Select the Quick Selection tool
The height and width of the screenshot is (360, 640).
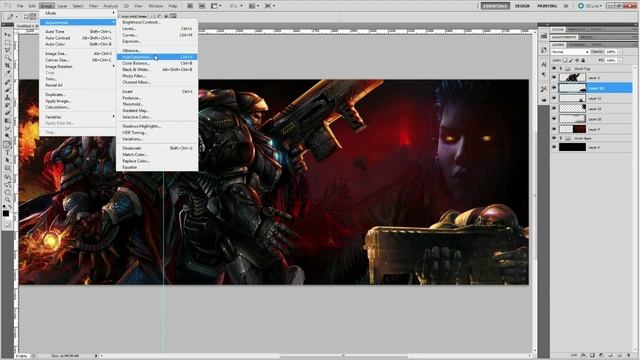click(7, 58)
